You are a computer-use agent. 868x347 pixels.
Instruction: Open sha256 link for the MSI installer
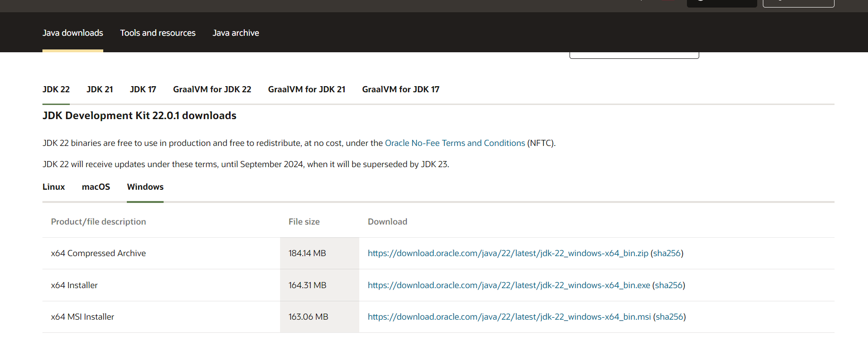pos(670,317)
